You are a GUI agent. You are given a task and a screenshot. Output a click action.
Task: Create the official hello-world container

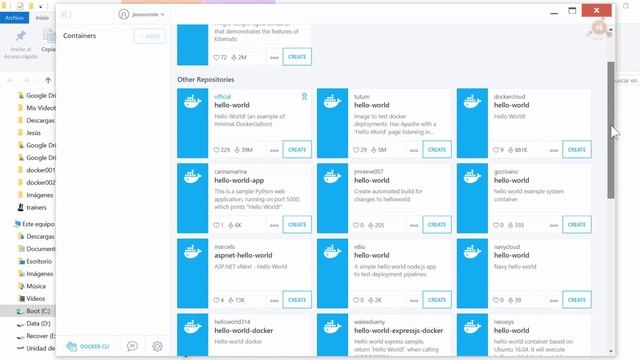point(297,149)
